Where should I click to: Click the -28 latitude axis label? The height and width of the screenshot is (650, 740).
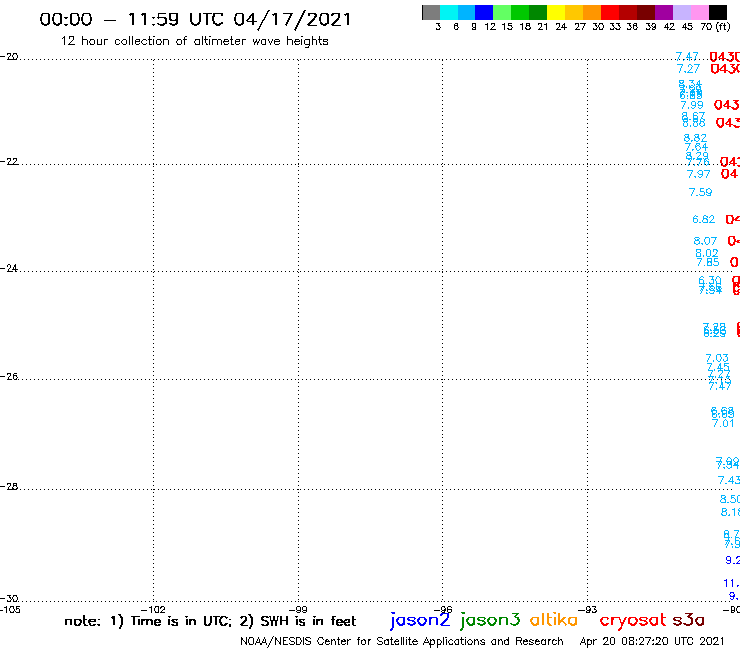point(9,487)
